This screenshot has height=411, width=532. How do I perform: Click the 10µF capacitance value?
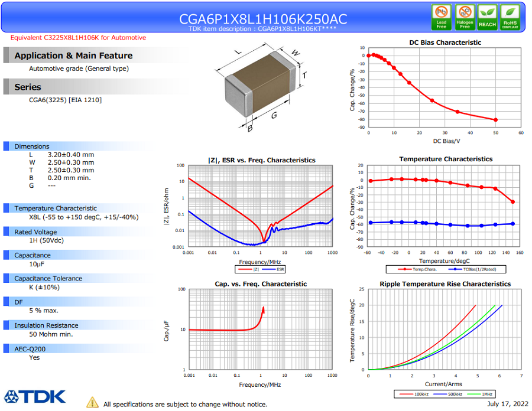click(37, 264)
